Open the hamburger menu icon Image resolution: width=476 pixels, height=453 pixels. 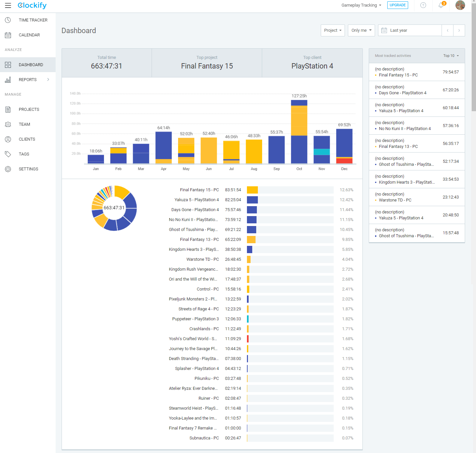pyautogui.click(x=8, y=5)
